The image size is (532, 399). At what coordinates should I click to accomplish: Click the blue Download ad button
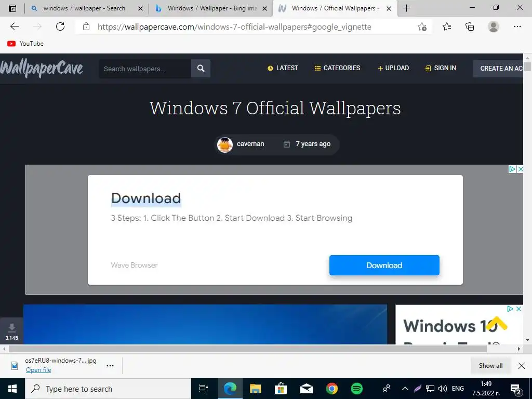tap(384, 265)
